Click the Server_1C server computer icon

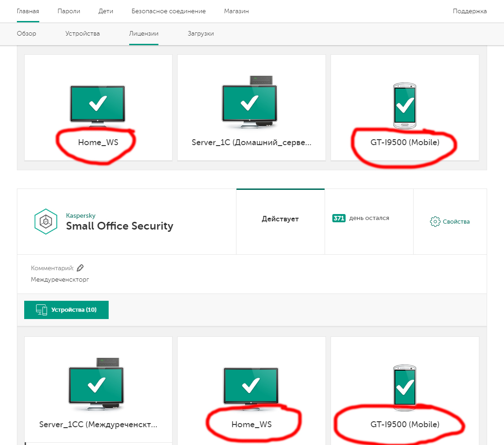click(x=249, y=102)
